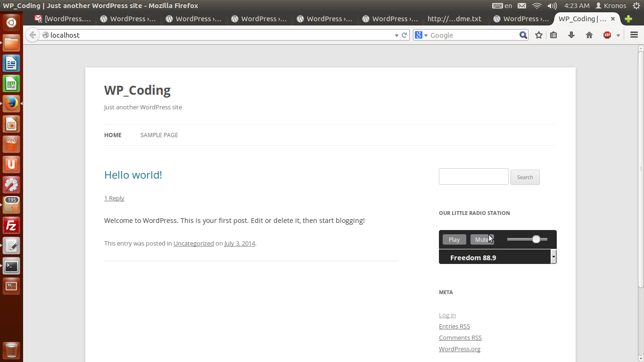
Task: Click the radio player volume slider knob
Action: 536,239
